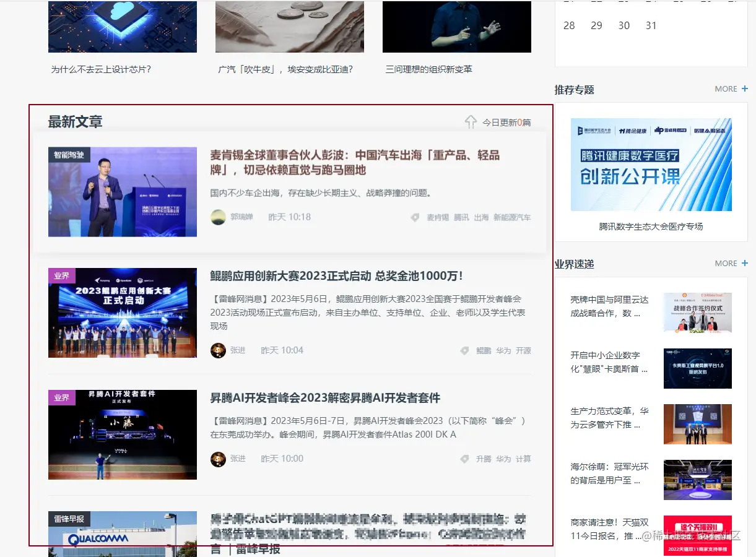The width and height of the screenshot is (756, 557).
Task: Click the 雷锋早报 category badge
Action: pyautogui.click(x=69, y=519)
